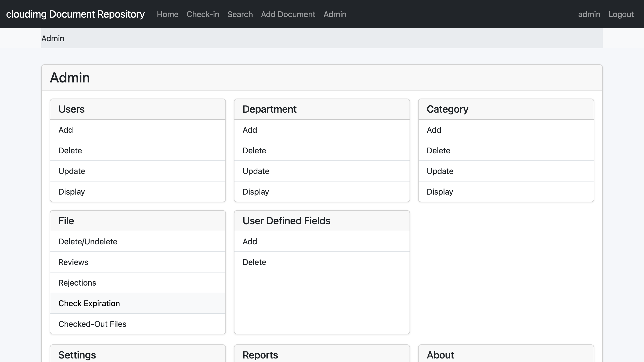Screen dimensions: 644x362
Task: View Checked-Out Files
Action: (x=138, y=324)
